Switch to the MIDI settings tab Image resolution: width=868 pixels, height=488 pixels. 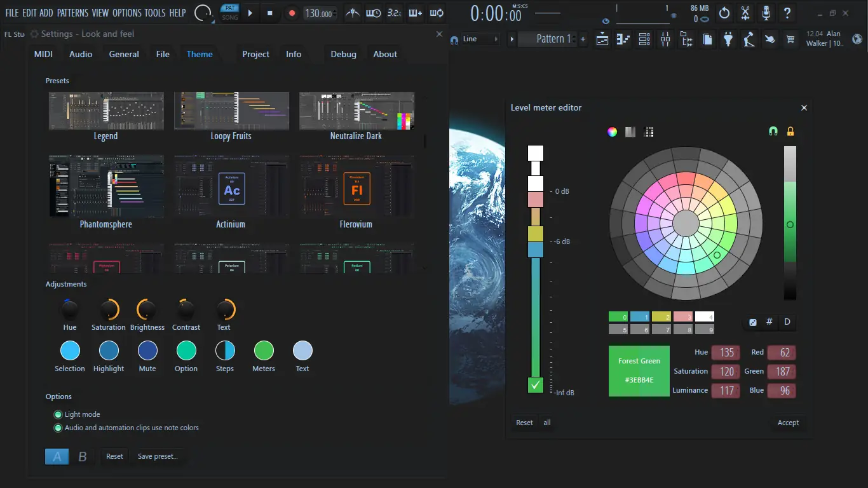43,54
